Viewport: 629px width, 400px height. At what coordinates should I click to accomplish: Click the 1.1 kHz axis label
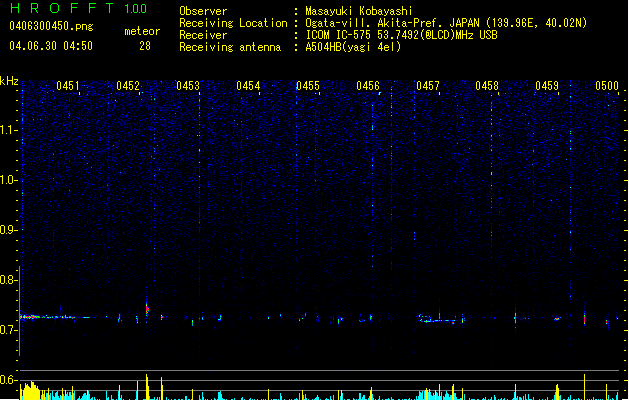click(9, 130)
